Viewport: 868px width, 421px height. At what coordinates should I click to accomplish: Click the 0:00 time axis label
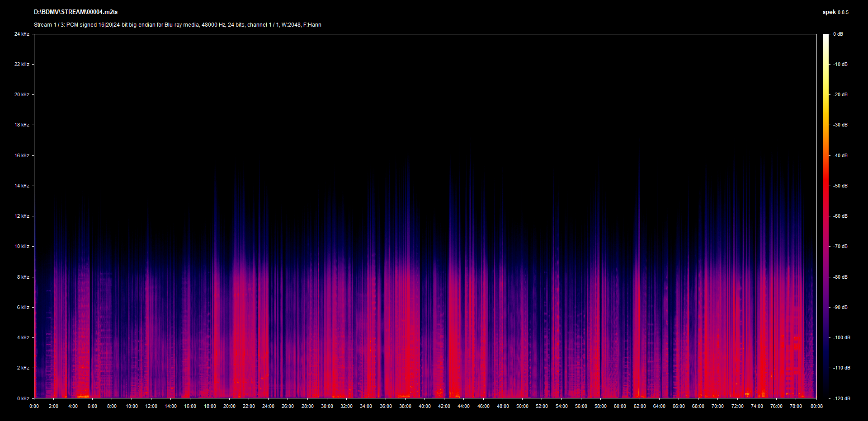34,406
